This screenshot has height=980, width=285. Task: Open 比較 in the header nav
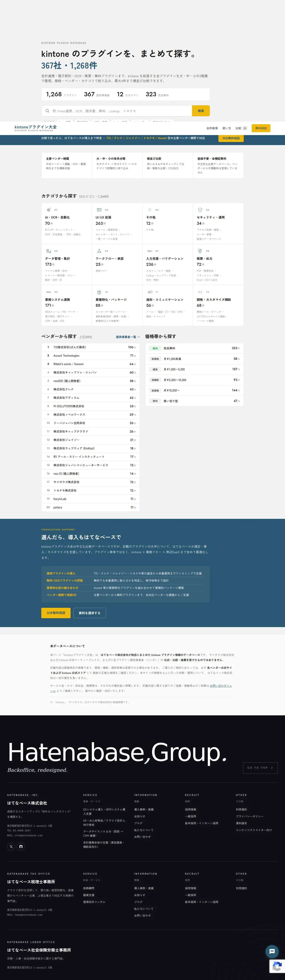241,128
